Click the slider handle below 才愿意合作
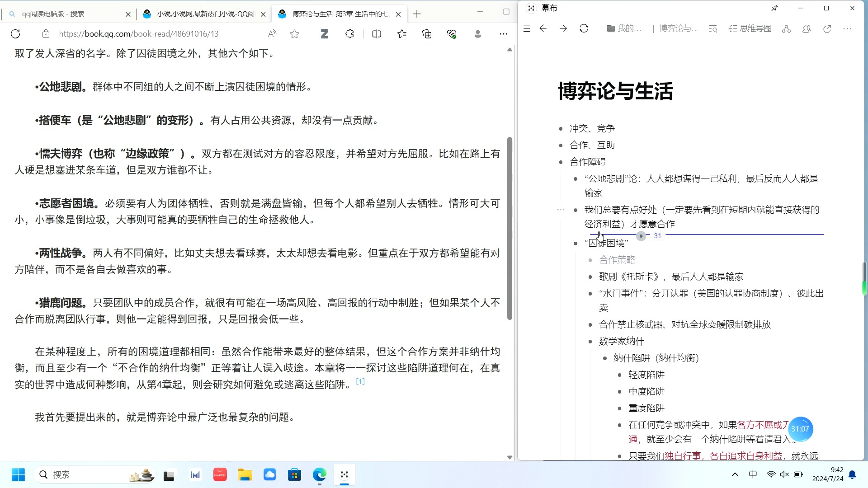The width and height of the screenshot is (868, 488). pos(641,236)
